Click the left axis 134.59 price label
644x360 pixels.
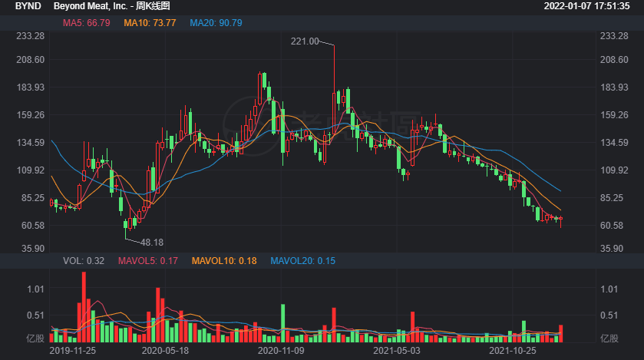(x=31, y=143)
